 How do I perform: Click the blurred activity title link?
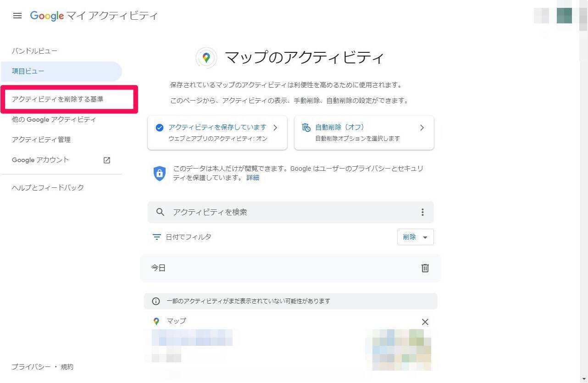192,338
